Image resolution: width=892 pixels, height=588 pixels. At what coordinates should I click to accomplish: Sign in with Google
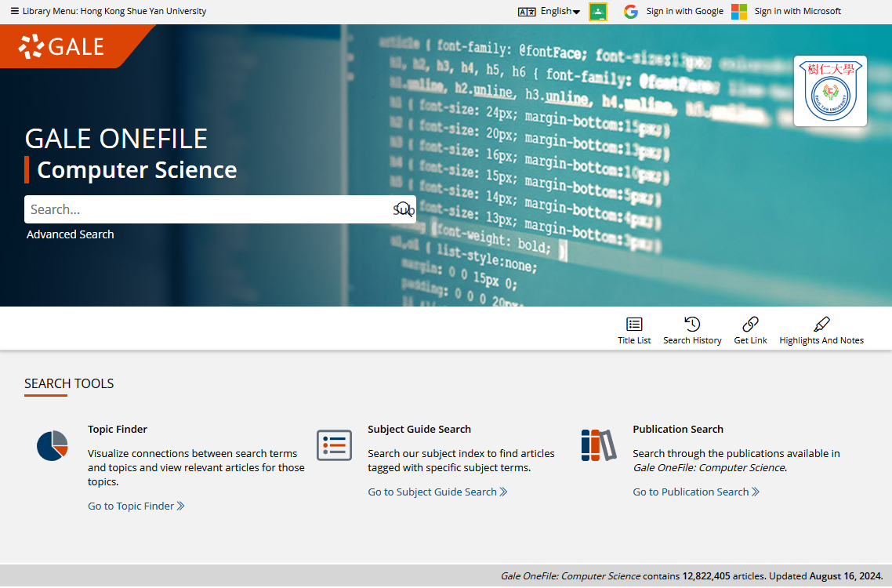point(673,11)
